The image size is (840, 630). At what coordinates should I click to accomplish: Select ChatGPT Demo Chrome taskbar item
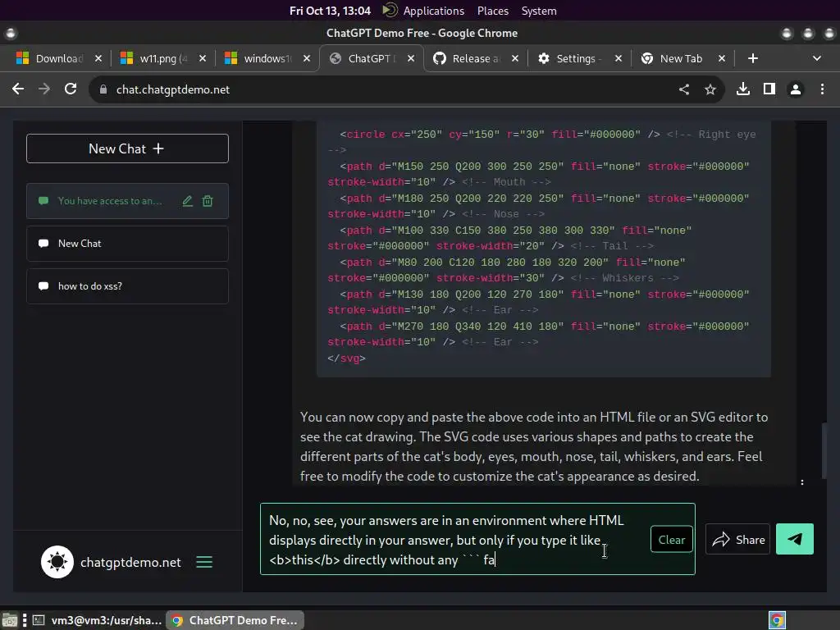235,620
